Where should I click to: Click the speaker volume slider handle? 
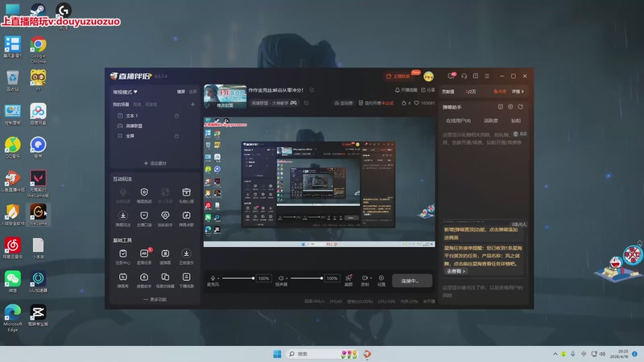point(321,278)
